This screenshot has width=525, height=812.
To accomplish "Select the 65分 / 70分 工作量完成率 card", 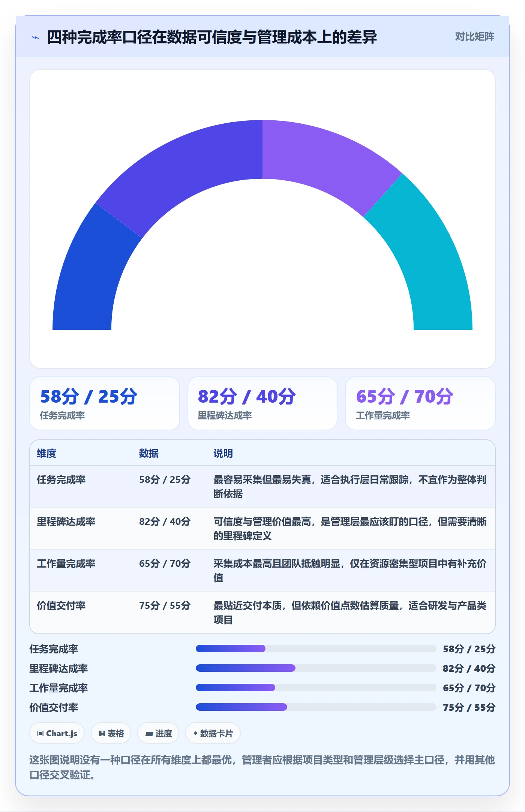I will (x=420, y=403).
